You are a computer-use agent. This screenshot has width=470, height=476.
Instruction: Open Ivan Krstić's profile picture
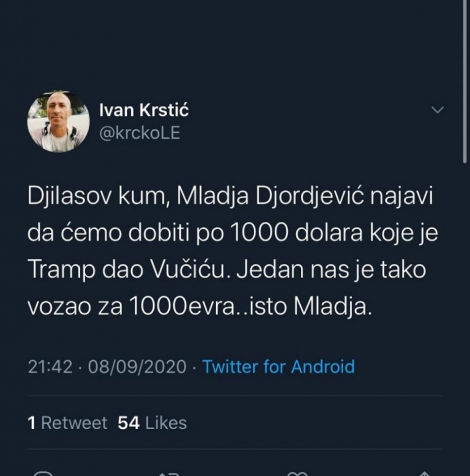[x=58, y=122]
